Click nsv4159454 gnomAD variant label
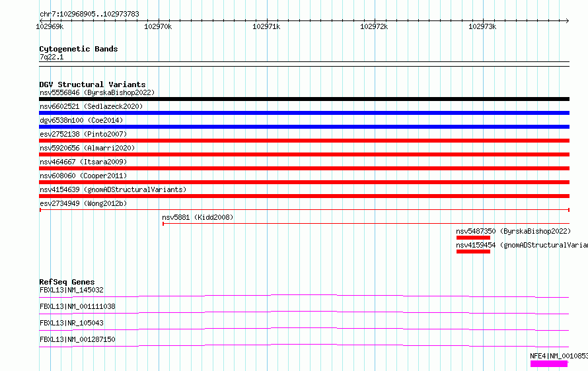Viewport: 588px width, 371px height. point(522,245)
